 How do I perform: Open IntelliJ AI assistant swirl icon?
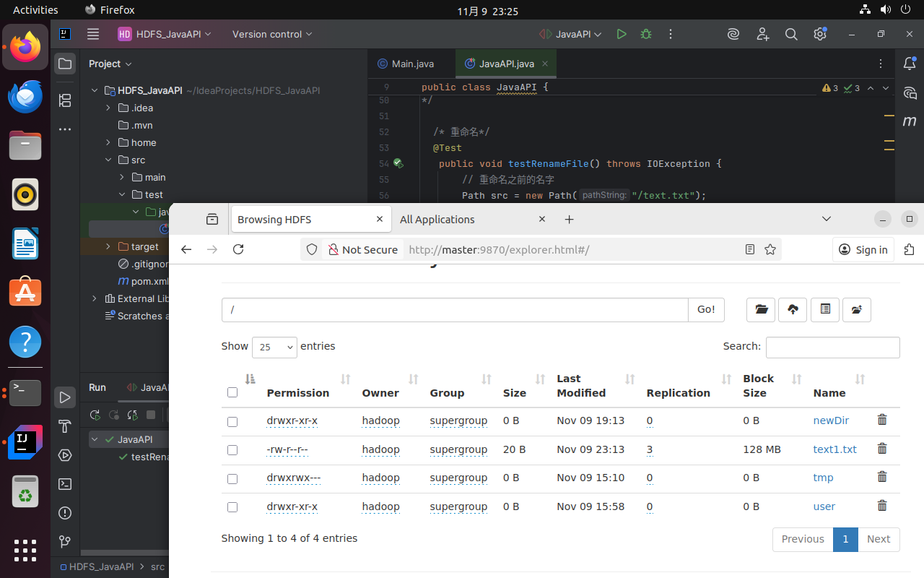733,34
